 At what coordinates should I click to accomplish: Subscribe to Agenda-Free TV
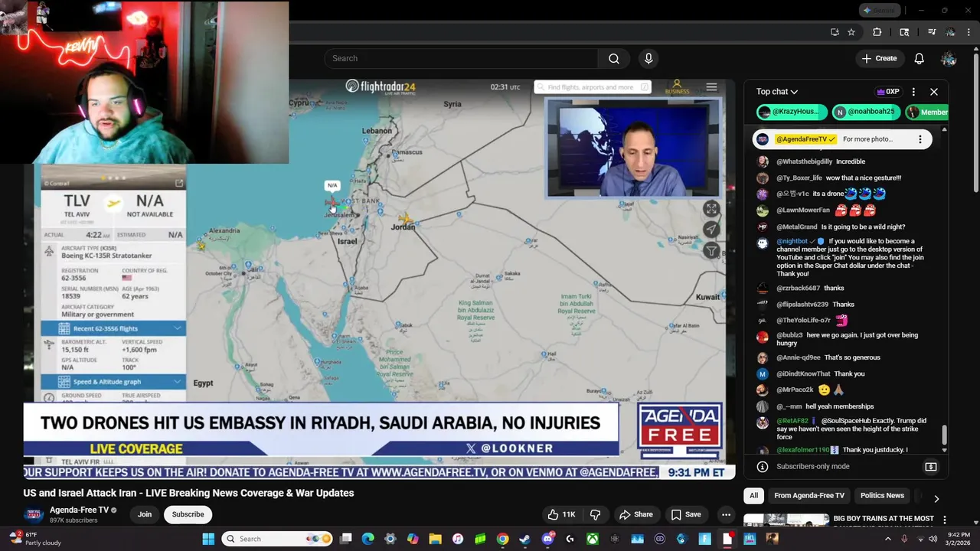[188, 514]
